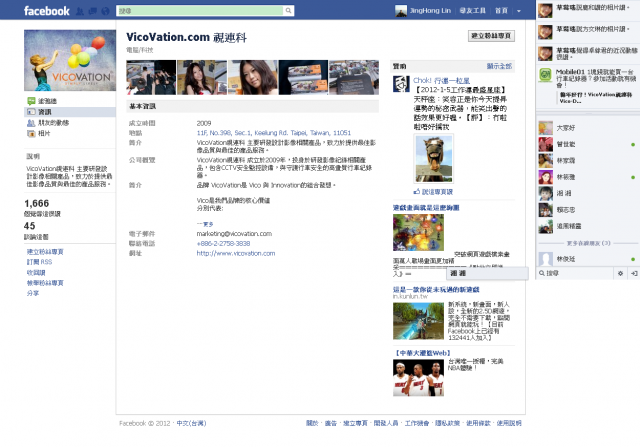Click the 訂閱 RSS link
Screen dimensions: 640x447
coord(39,262)
